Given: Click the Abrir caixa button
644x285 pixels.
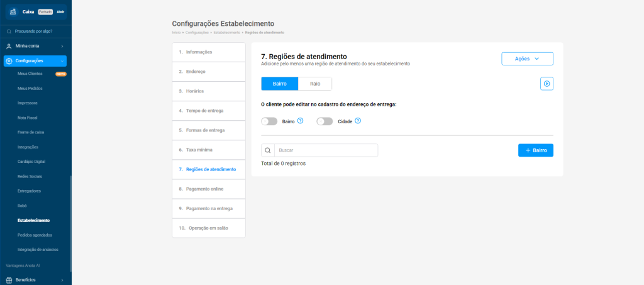Looking at the screenshot, I should tap(60, 12).
